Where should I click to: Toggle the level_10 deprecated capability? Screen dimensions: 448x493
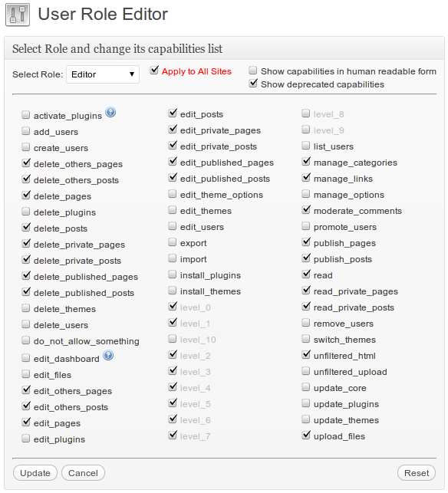point(172,339)
